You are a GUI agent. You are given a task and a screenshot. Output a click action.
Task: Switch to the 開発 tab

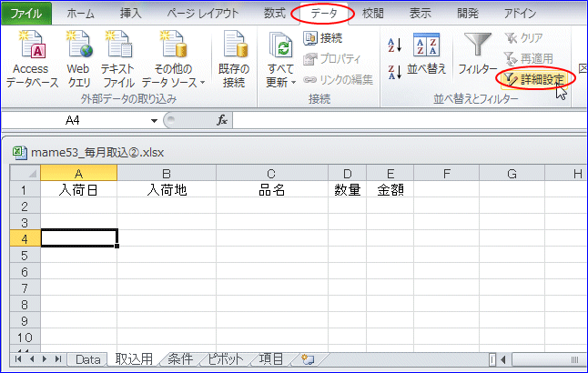pos(468,14)
